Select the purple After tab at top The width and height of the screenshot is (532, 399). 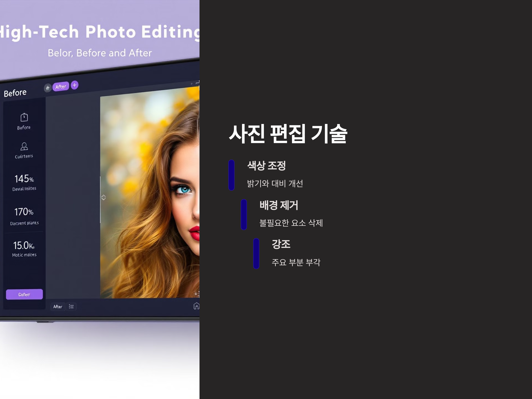tap(61, 87)
